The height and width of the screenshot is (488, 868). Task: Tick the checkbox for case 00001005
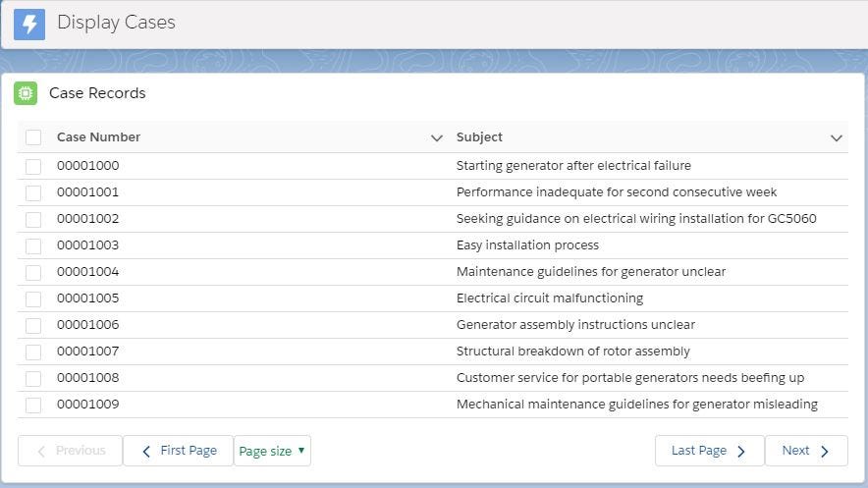pos(33,298)
